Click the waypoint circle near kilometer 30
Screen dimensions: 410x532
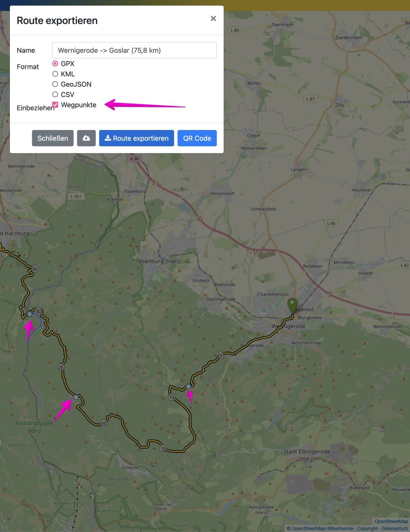click(x=30, y=314)
